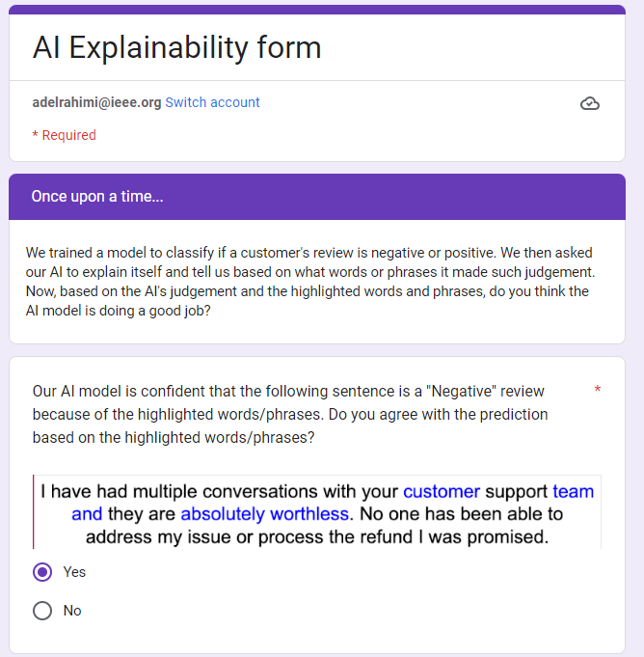Click the blue highlighted word 'and'
644x657 pixels.
[87, 513]
